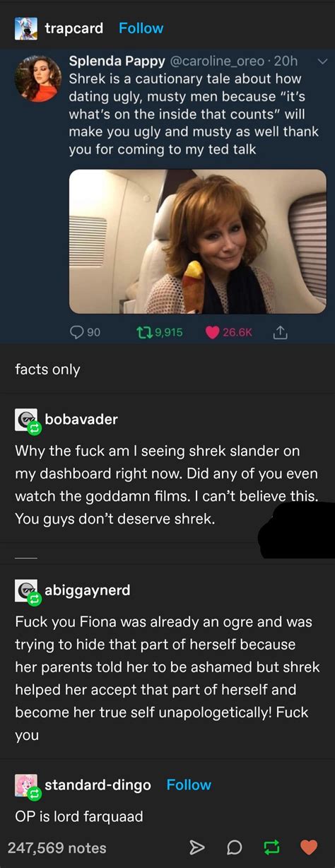This screenshot has height=868, width=335.
Task: Open the reply speech bubble icon
Action: (235, 847)
